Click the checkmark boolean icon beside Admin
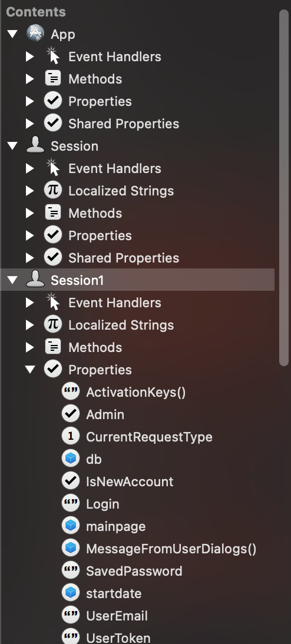 pos(71,414)
